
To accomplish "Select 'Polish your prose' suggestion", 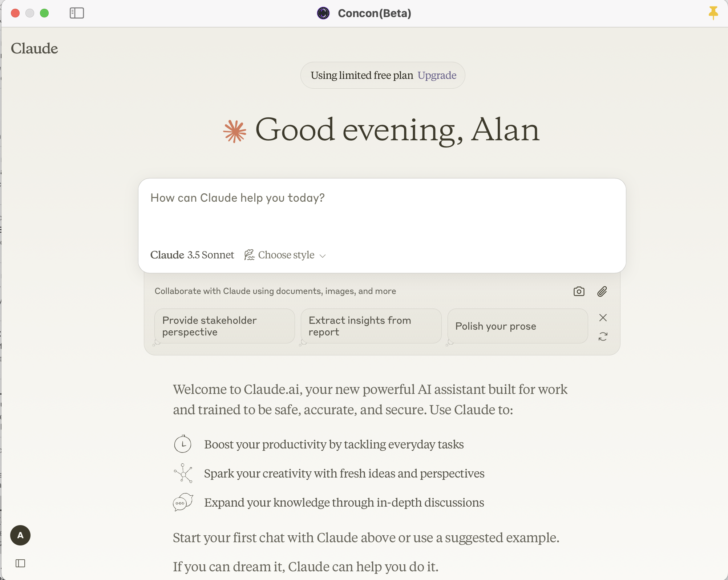I will (x=517, y=326).
